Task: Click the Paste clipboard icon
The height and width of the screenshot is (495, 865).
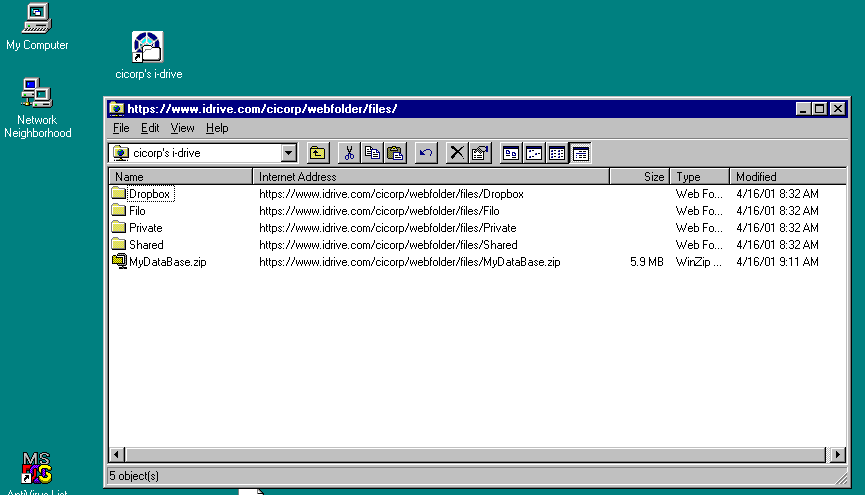Action: (395, 153)
